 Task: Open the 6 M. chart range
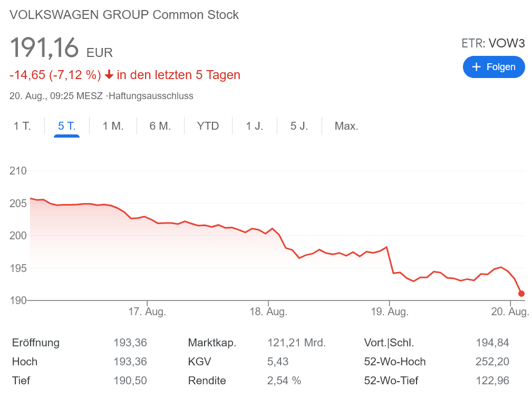160,126
